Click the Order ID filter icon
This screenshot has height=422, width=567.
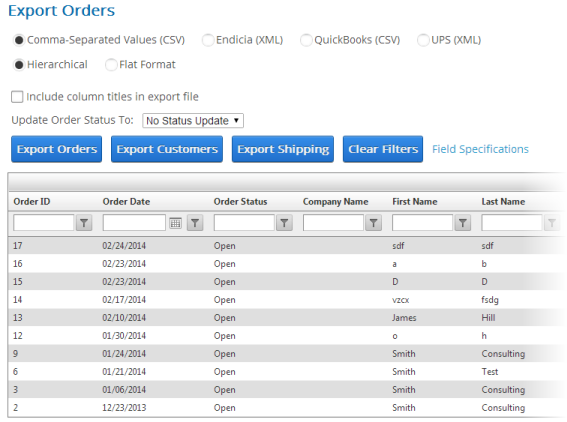tap(84, 223)
